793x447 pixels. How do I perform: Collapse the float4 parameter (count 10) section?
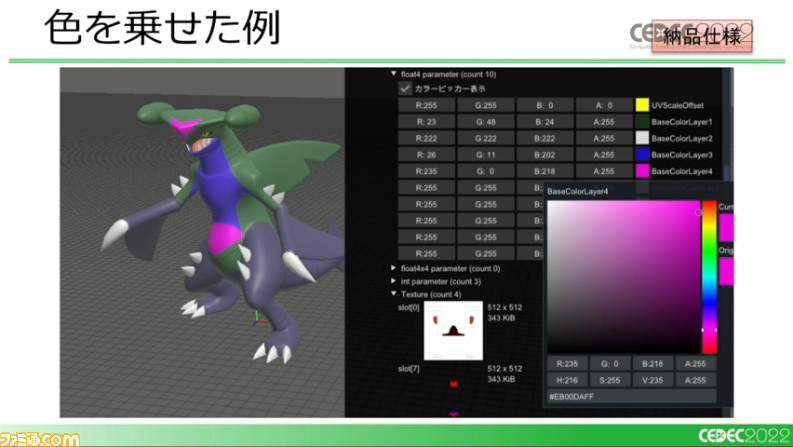(393, 74)
